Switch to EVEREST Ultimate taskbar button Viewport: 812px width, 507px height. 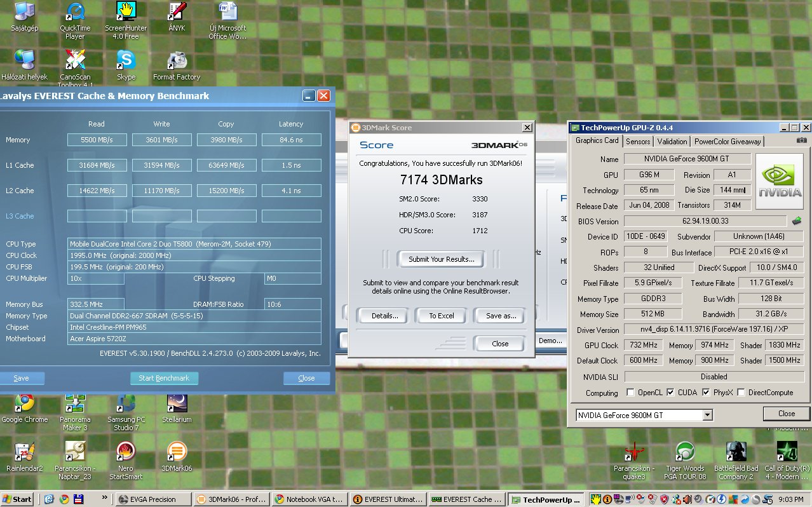[x=388, y=499]
